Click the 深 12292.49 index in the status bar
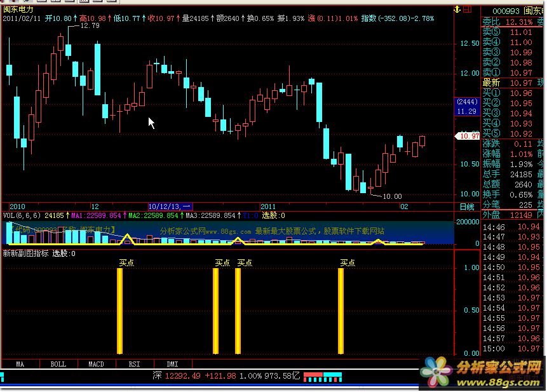 click(x=177, y=375)
